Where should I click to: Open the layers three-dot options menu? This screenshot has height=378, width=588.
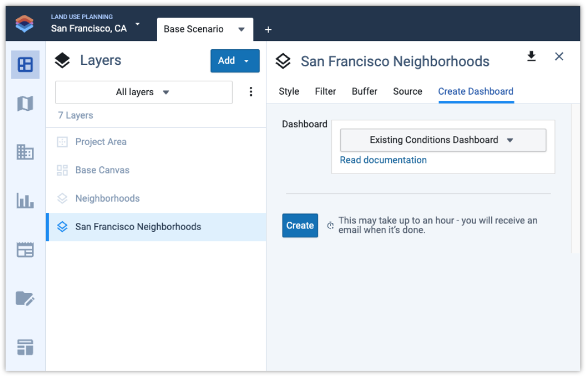pyautogui.click(x=251, y=92)
